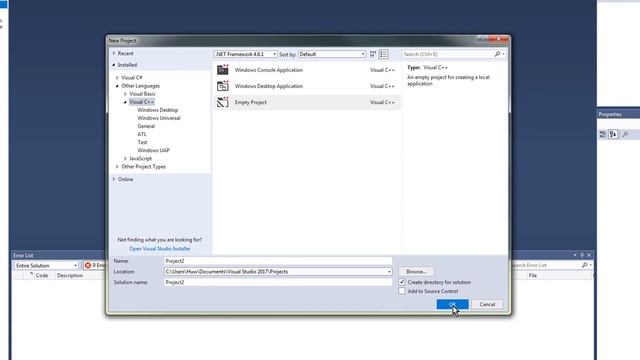Select Windows Desktop under Visual C++

pyautogui.click(x=158, y=110)
